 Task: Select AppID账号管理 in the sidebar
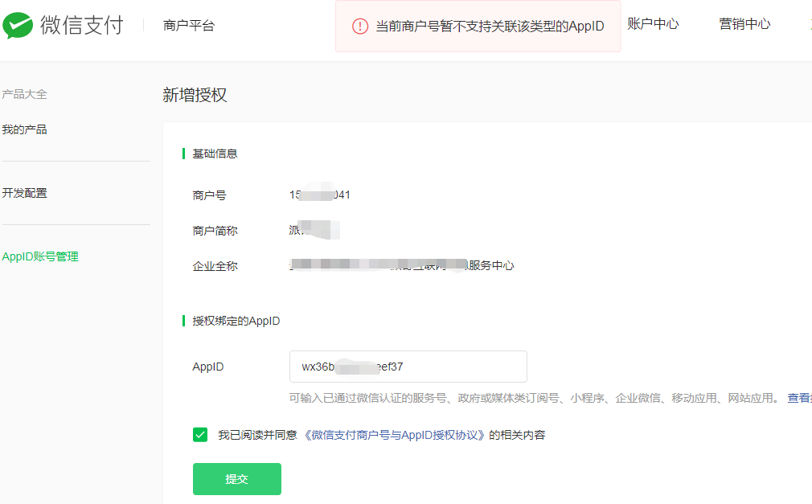pos(40,257)
